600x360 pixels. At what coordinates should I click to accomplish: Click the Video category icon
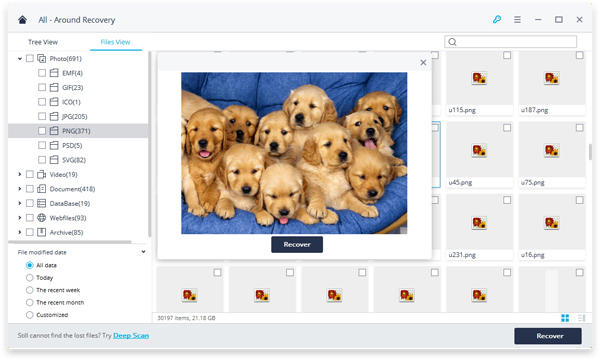point(41,174)
